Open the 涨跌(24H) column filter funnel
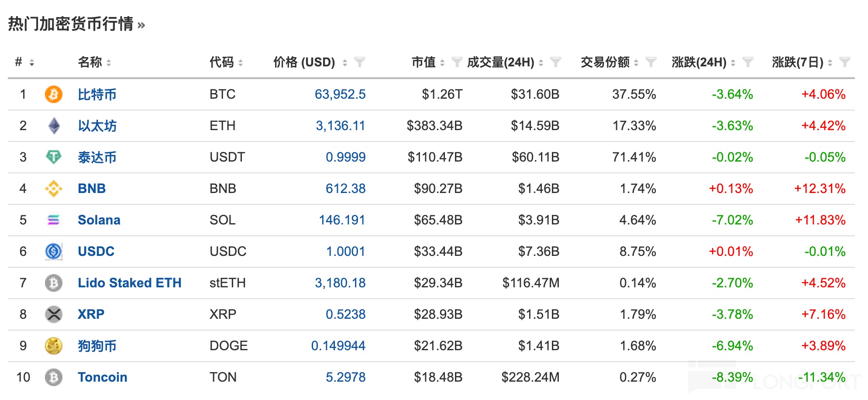868x400 pixels. click(747, 62)
